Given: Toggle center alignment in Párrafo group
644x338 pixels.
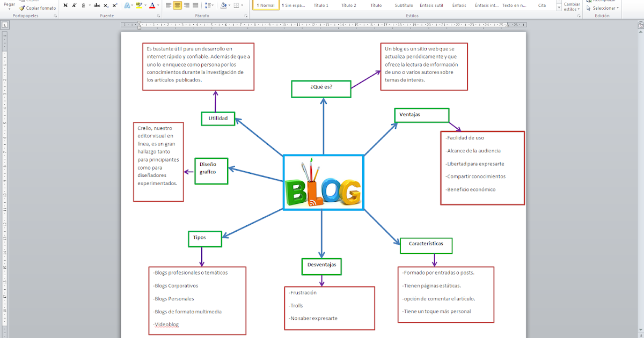Looking at the screenshot, I should pos(177,5).
